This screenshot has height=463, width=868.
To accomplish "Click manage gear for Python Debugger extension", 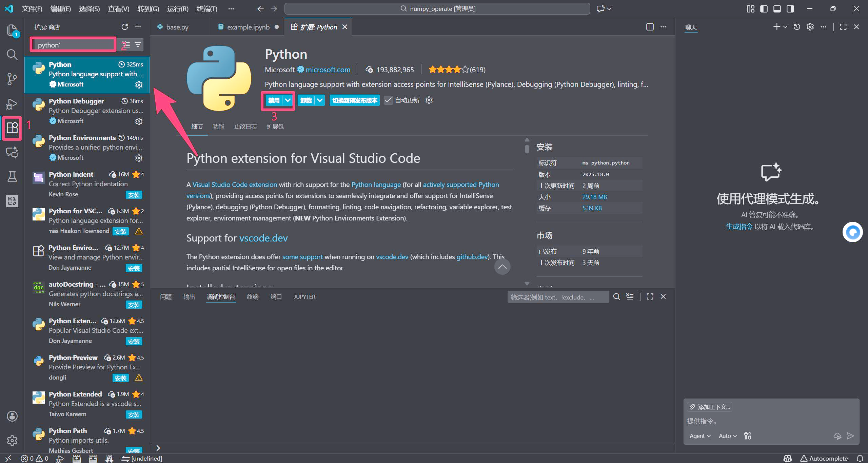I will (x=139, y=121).
